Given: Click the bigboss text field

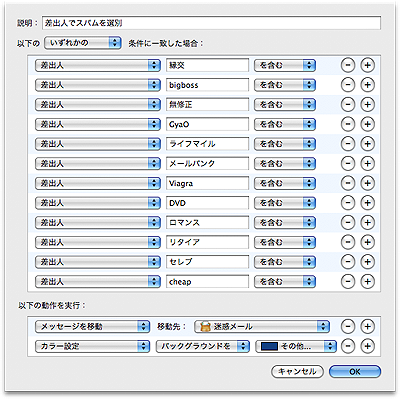Looking at the screenshot, I should point(207,85).
